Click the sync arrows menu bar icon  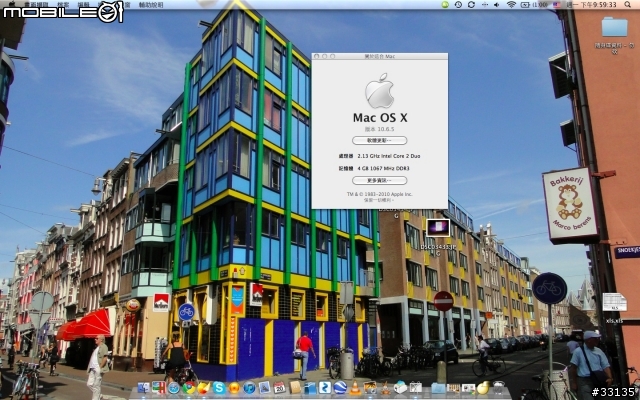point(471,4)
